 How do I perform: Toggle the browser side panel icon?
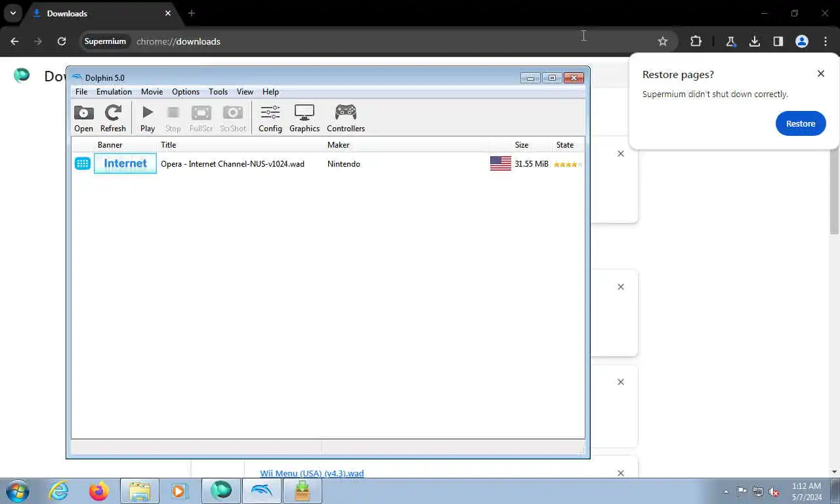tap(778, 41)
